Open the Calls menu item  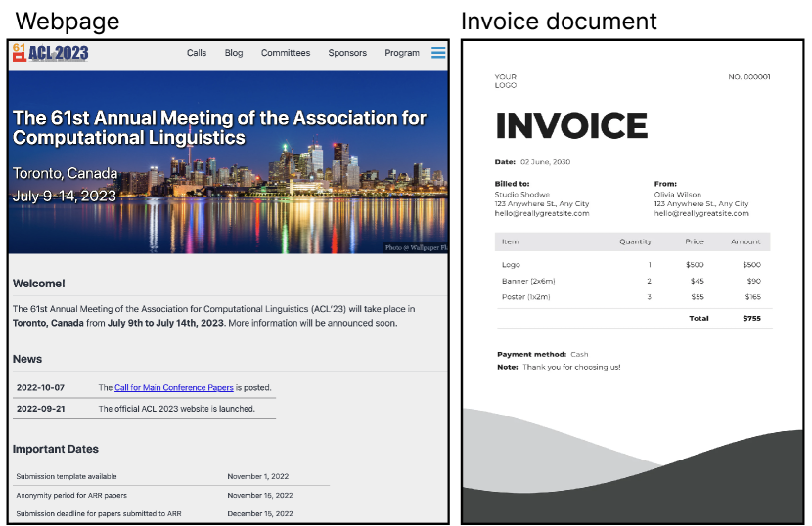point(197,53)
